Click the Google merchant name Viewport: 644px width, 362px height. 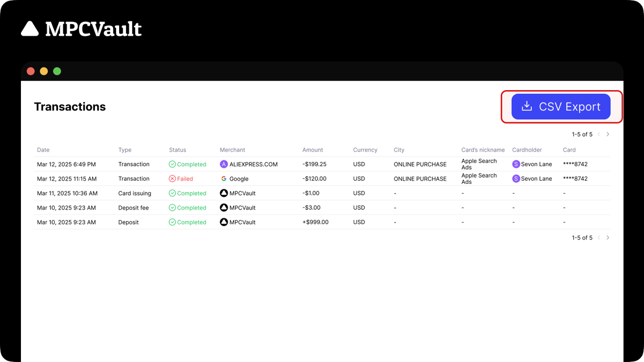pos(239,179)
